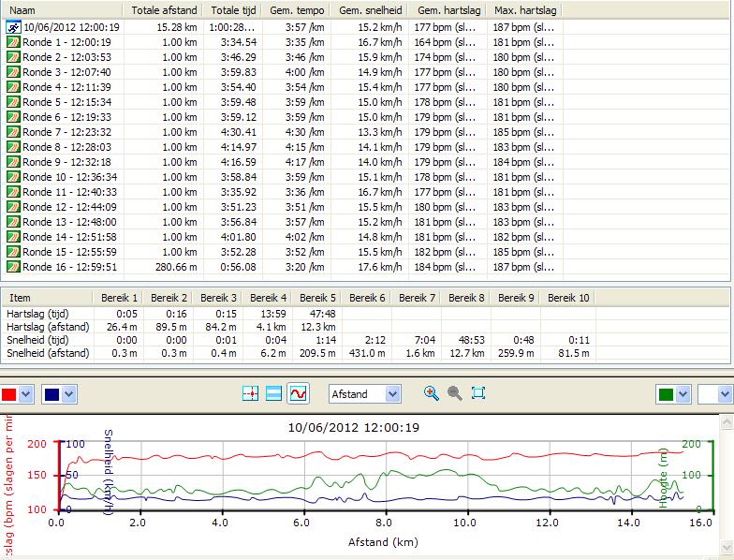Click the 47:48 value in Bereik 5
The width and height of the screenshot is (734, 560).
tap(322, 314)
